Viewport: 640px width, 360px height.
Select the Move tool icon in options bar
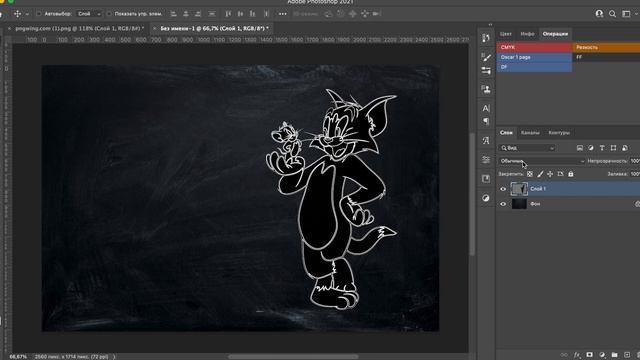coord(17,14)
